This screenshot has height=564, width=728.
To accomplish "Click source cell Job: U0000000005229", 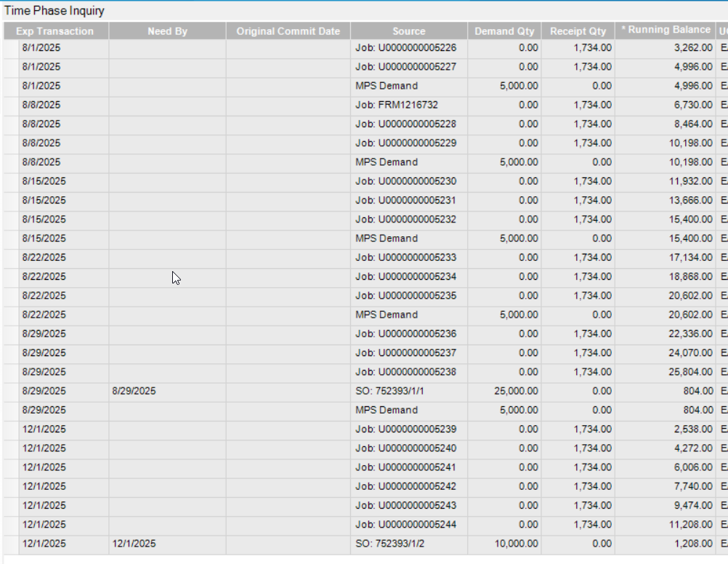I will pyautogui.click(x=409, y=143).
